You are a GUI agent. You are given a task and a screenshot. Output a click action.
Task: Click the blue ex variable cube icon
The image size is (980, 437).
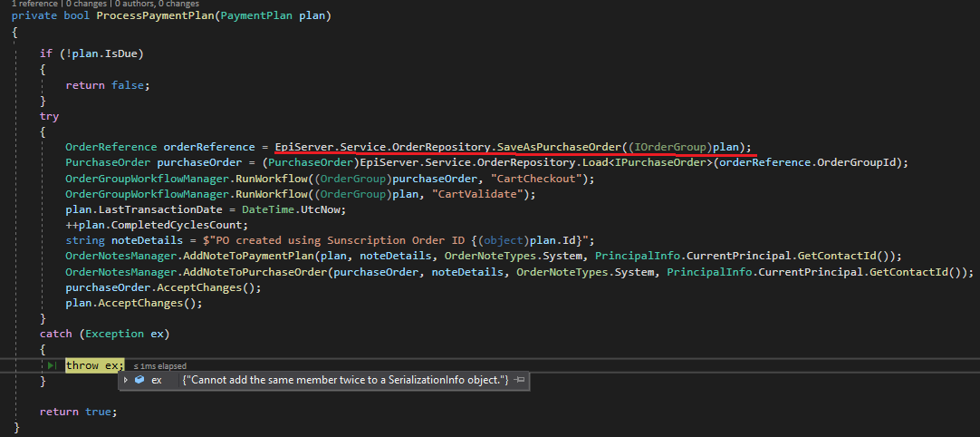(x=139, y=381)
